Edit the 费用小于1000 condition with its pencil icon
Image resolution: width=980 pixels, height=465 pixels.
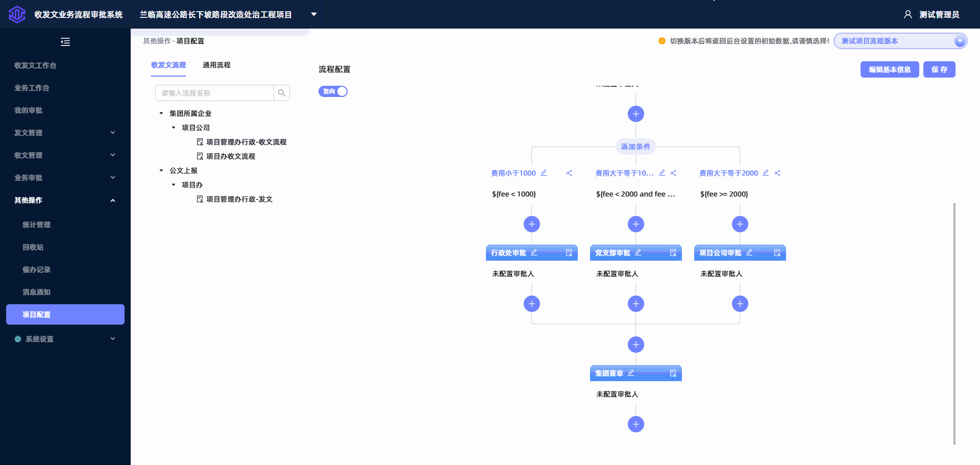(x=544, y=173)
